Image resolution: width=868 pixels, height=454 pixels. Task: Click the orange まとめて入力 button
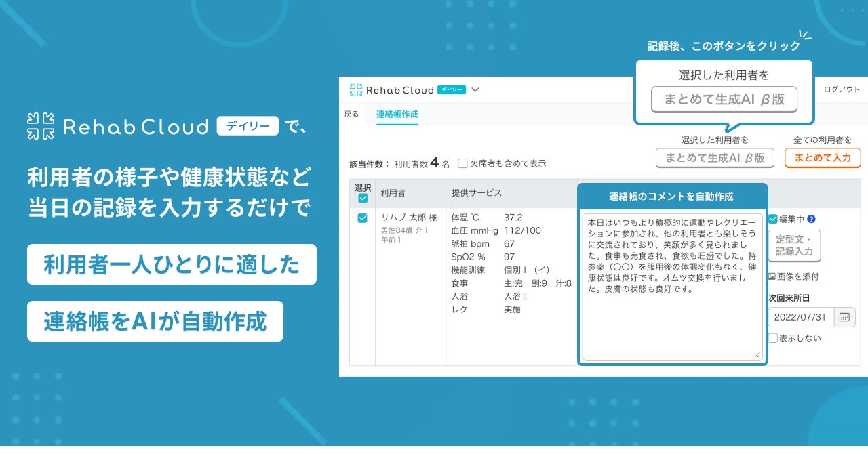coord(823,158)
